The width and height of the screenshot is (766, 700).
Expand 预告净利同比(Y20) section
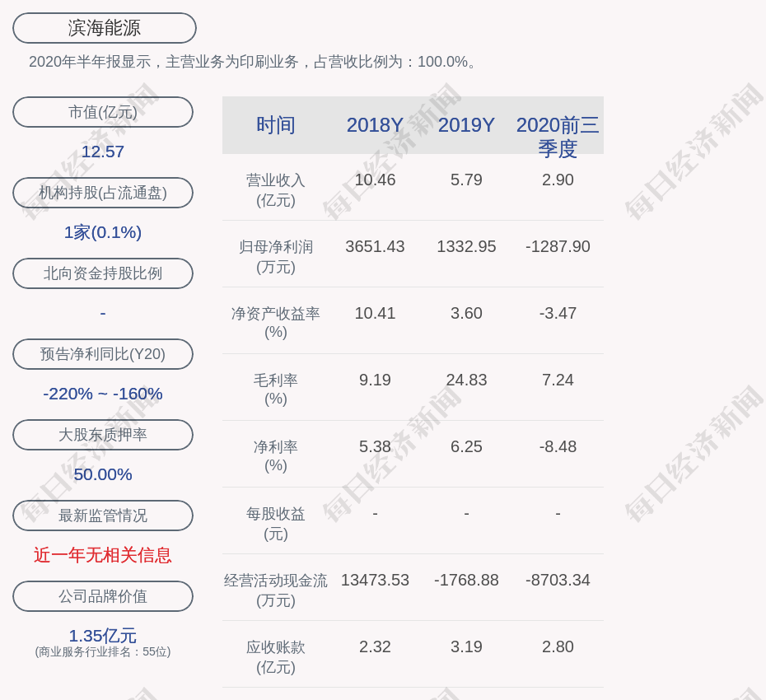(x=102, y=354)
